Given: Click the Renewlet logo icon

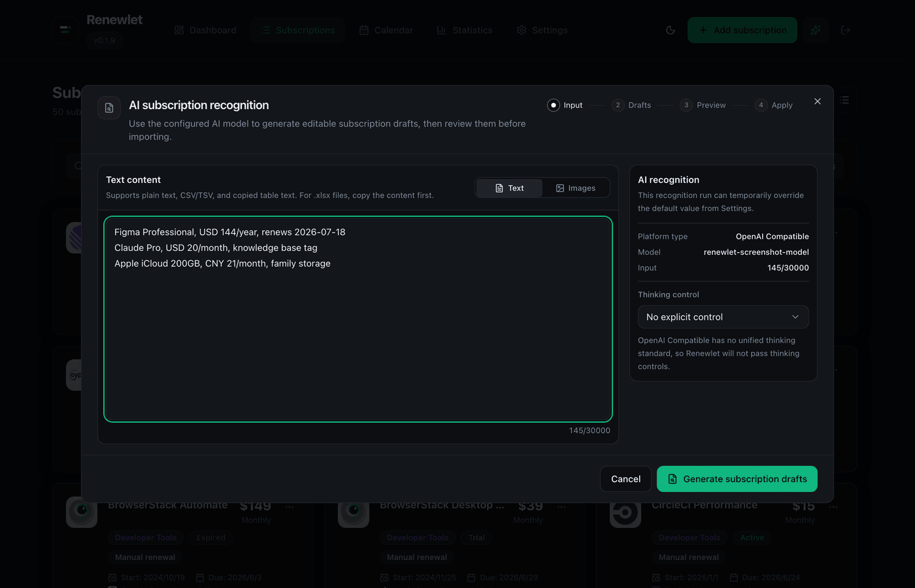Looking at the screenshot, I should click(65, 30).
